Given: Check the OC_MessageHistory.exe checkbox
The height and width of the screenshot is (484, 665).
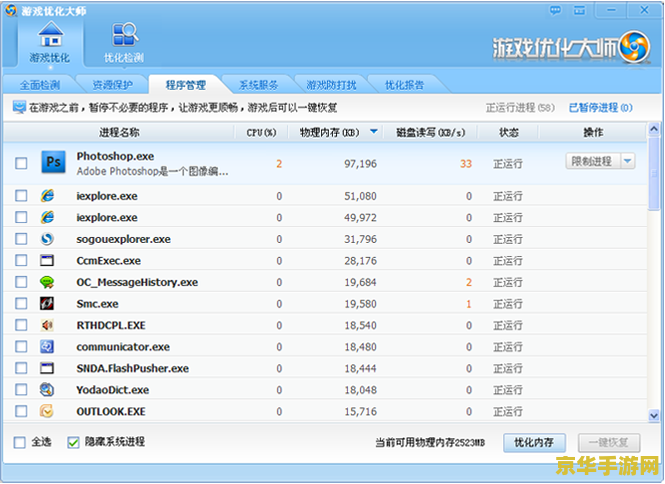Looking at the screenshot, I should [x=21, y=282].
